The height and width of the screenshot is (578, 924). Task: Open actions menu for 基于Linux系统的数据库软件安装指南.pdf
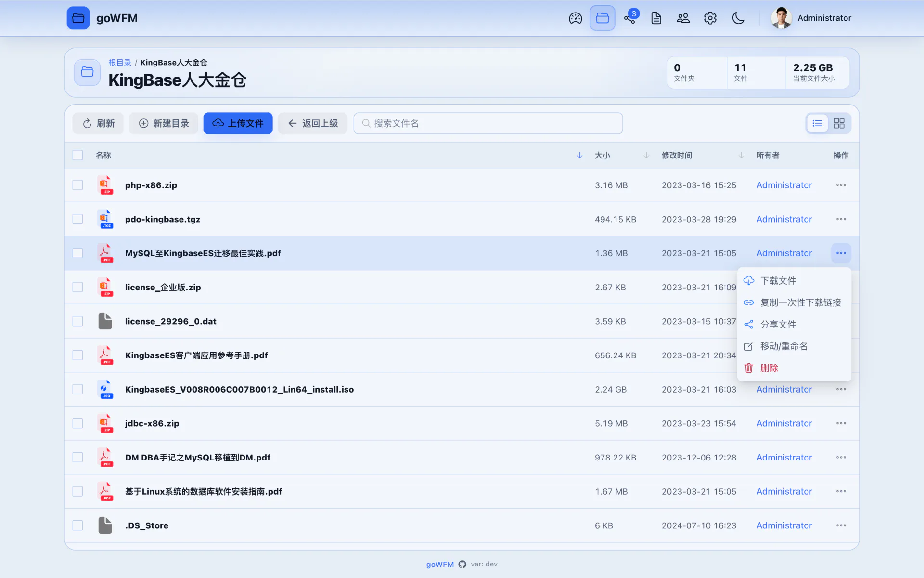(x=841, y=491)
